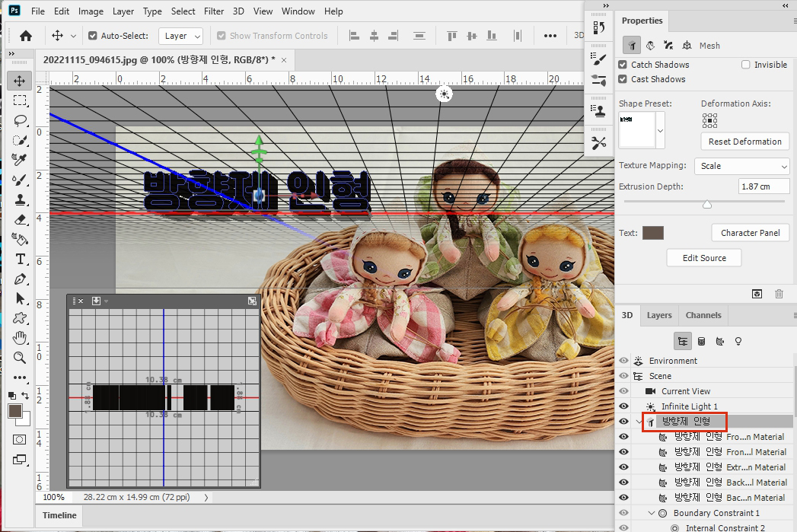Open the History panel icon
Image resolution: width=797 pixels, height=532 pixels.
[599, 27]
